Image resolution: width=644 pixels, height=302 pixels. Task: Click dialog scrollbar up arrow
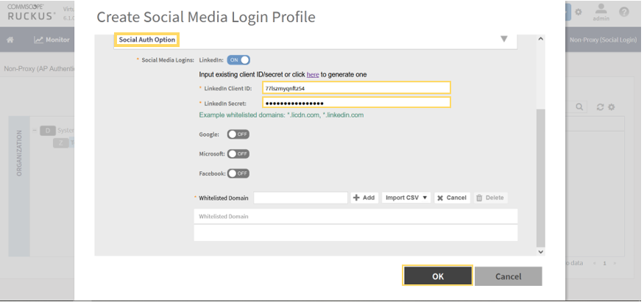tap(540, 39)
